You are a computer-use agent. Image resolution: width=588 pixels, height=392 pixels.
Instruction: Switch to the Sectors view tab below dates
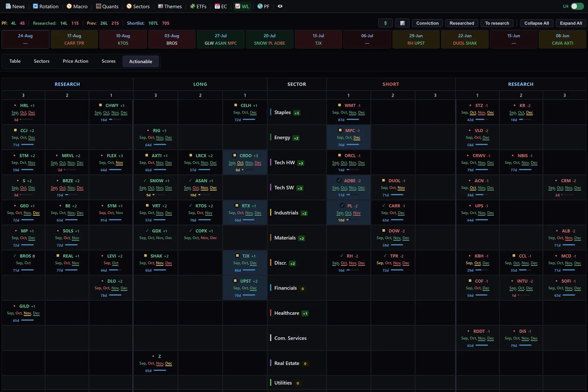click(42, 61)
